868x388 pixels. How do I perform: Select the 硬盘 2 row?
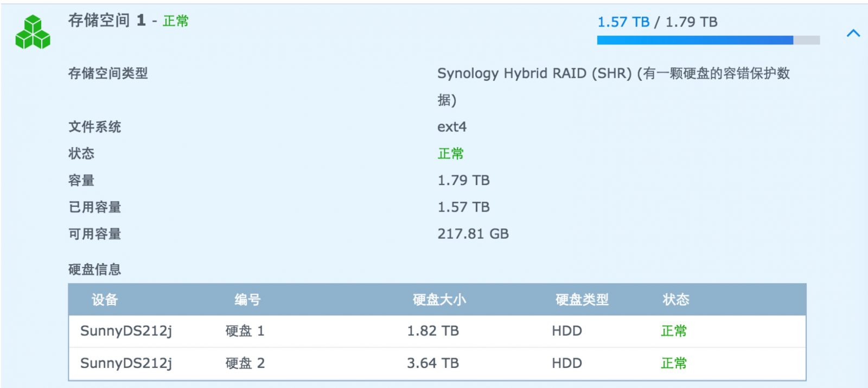[x=437, y=364]
